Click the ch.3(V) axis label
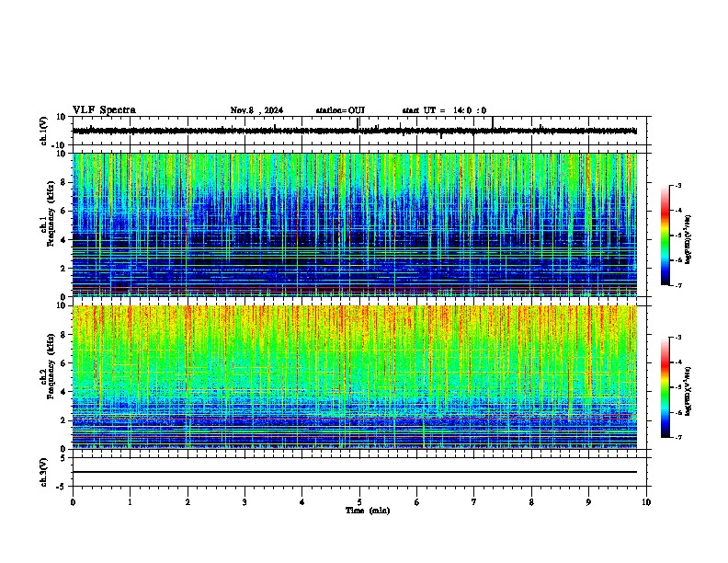 (43, 472)
